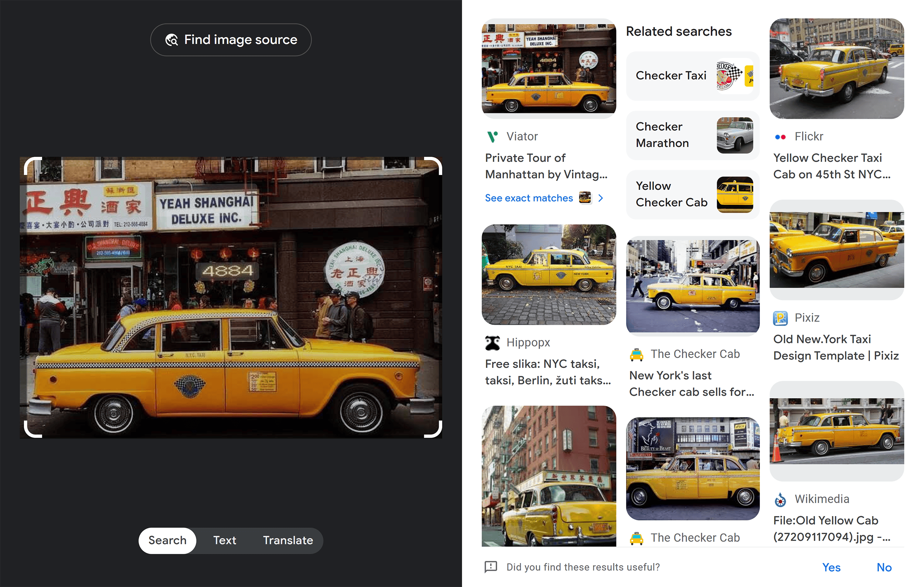Image resolution: width=924 pixels, height=587 pixels.
Task: Switch to the Text tab
Action: click(x=224, y=540)
